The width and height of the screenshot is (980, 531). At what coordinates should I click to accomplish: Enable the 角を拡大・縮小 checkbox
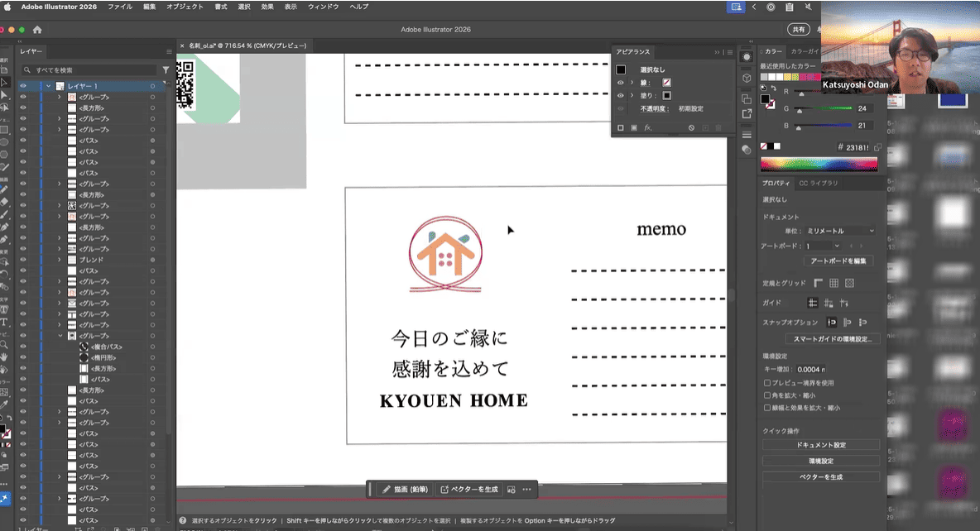tap(766, 395)
